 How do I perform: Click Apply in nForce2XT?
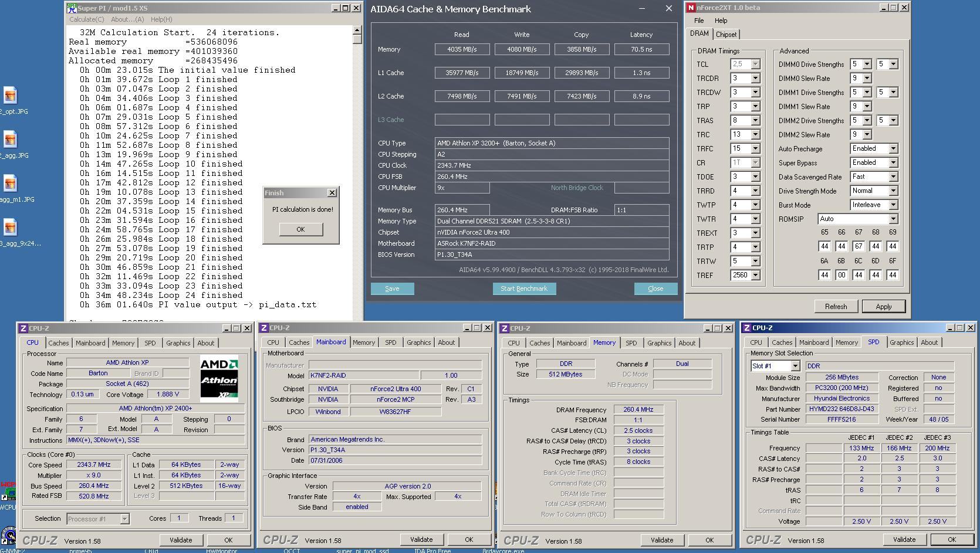[883, 306]
